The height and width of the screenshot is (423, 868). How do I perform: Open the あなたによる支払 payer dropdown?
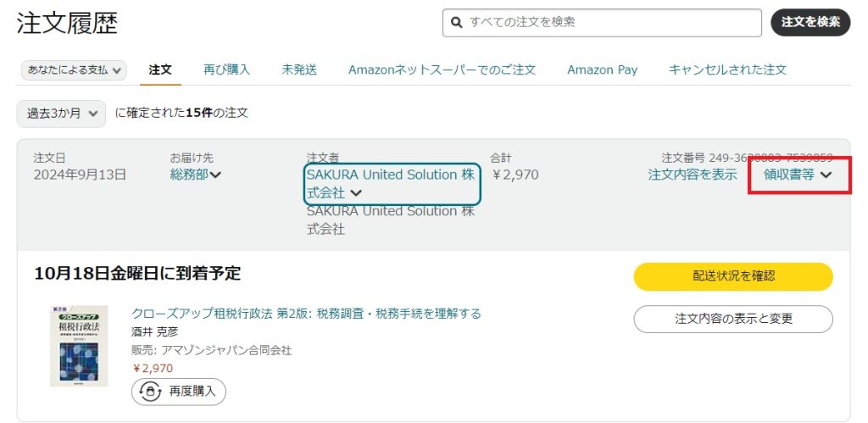(x=74, y=70)
